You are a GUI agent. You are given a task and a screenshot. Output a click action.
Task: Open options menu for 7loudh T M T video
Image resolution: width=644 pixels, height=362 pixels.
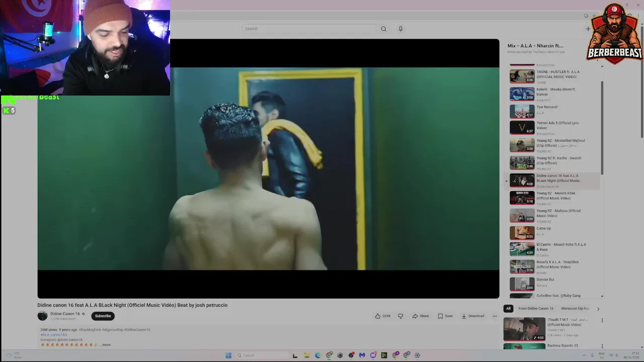(602, 320)
